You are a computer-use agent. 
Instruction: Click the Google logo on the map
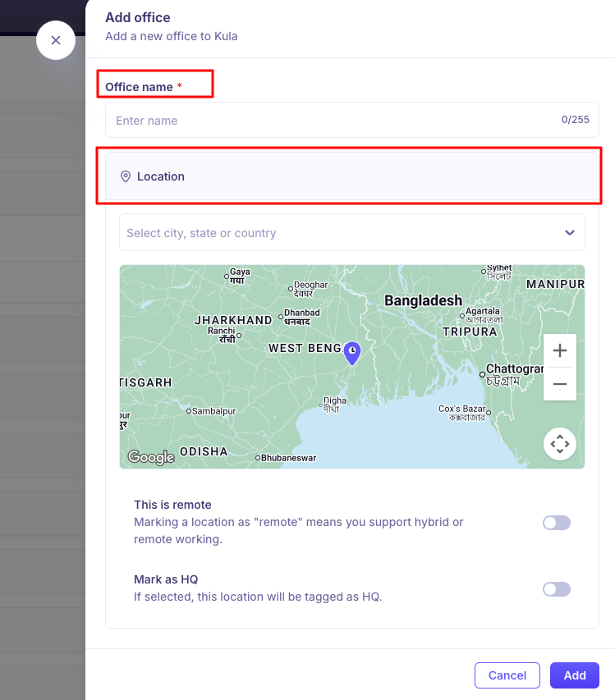coord(151,457)
